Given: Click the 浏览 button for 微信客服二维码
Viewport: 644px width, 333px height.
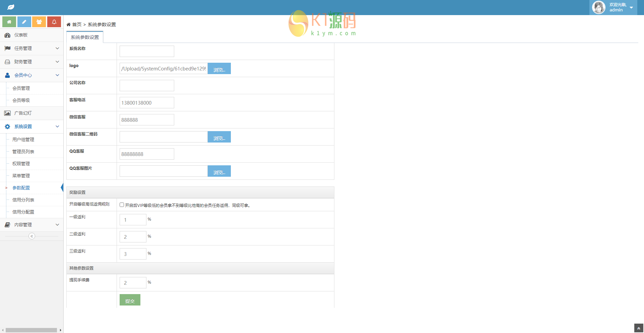Looking at the screenshot, I should [x=219, y=137].
